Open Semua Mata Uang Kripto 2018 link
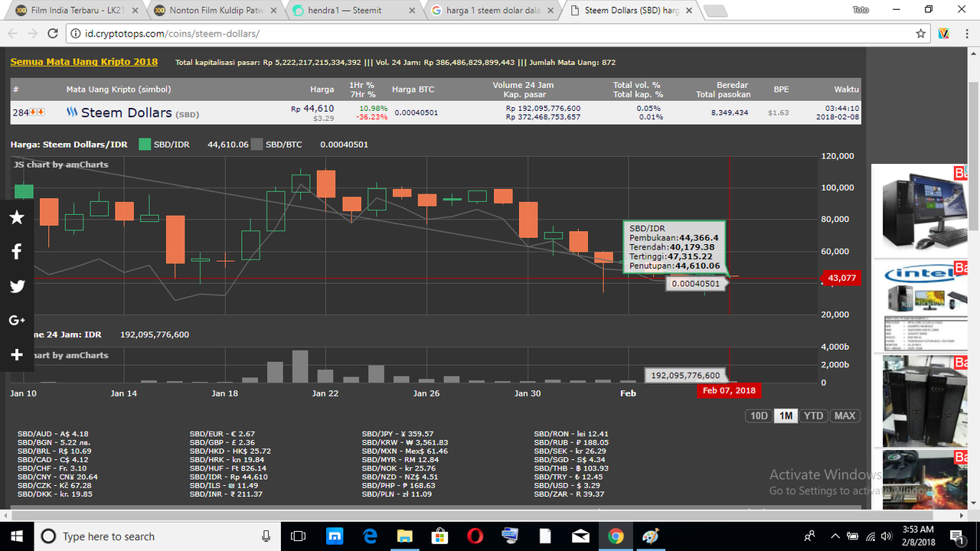980x551 pixels. [84, 62]
